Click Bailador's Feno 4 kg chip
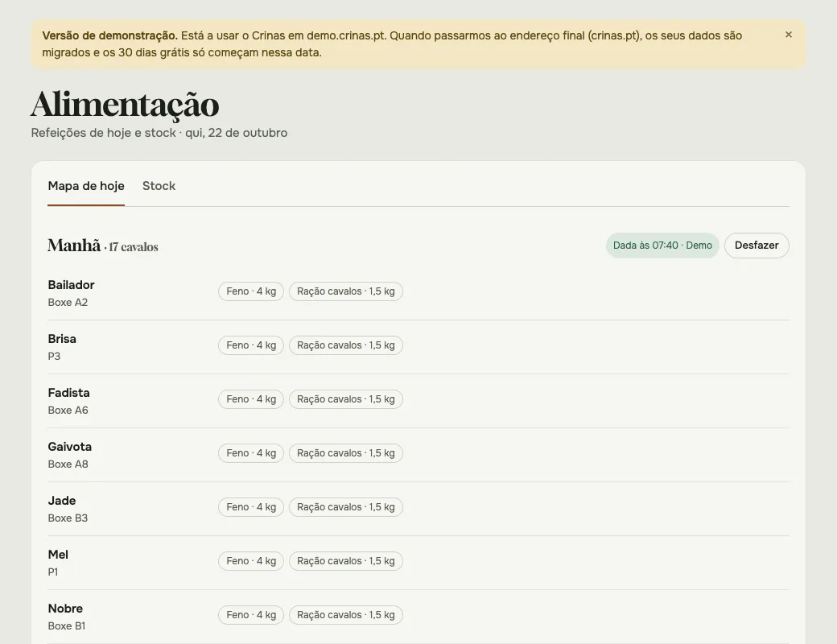This screenshot has width=837, height=644. (x=251, y=291)
